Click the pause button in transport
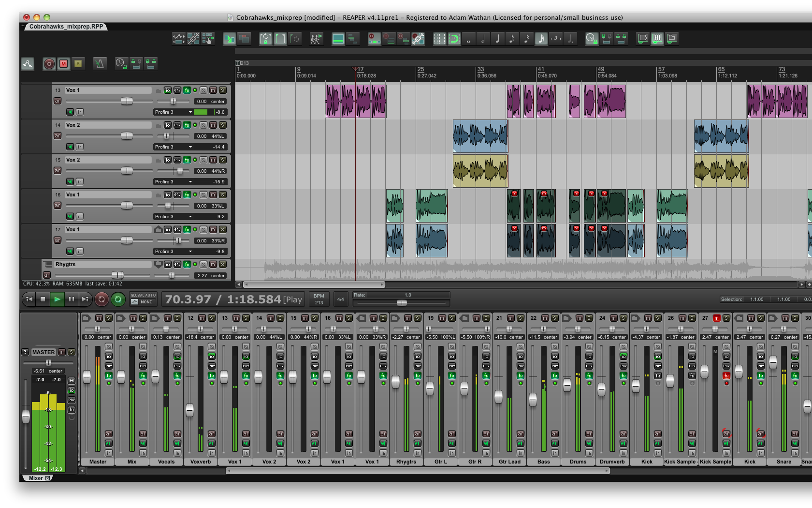 coord(72,299)
